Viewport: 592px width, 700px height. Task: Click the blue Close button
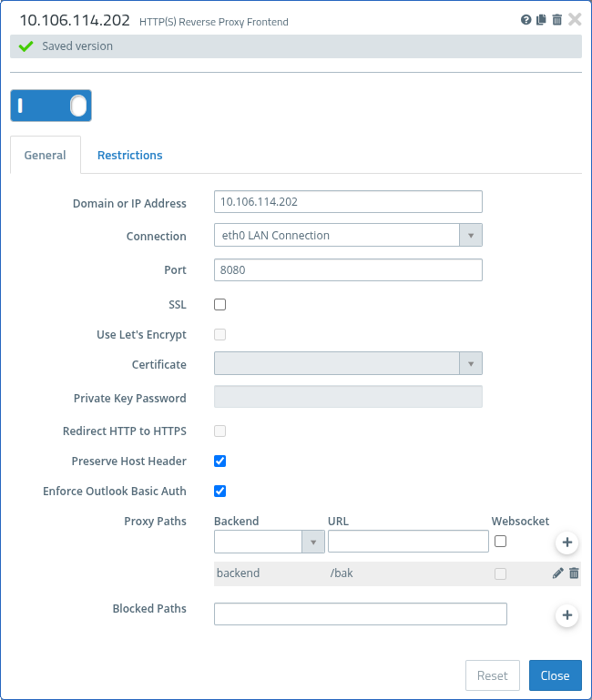click(555, 675)
